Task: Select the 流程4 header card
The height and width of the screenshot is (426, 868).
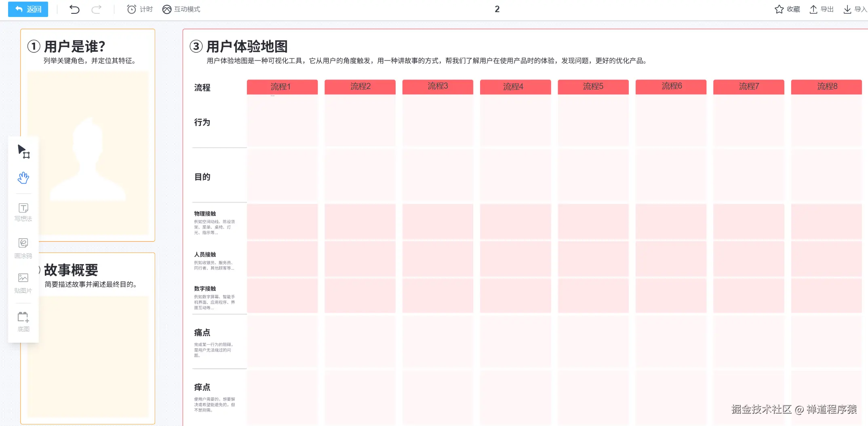Action: click(x=515, y=87)
